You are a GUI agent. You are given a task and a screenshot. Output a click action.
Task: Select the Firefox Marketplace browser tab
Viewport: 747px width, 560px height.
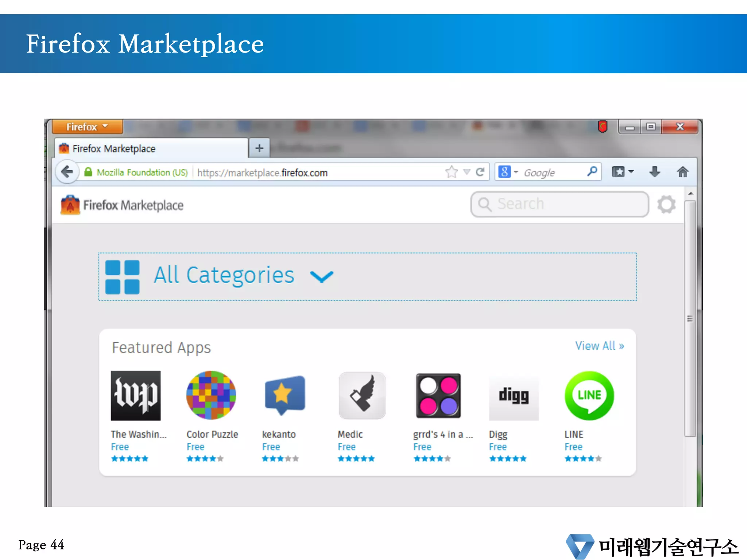[151, 148]
